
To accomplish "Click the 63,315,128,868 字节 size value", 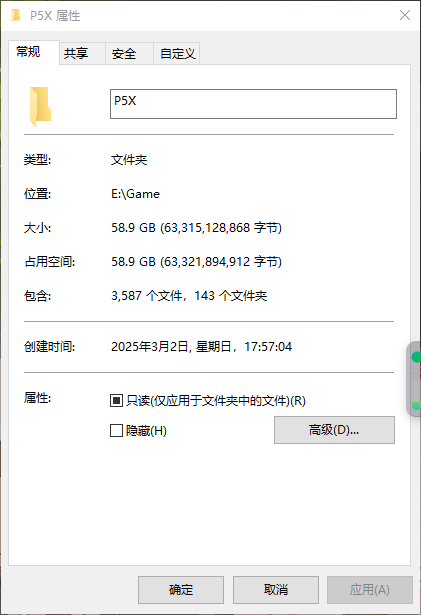I will (221, 228).
